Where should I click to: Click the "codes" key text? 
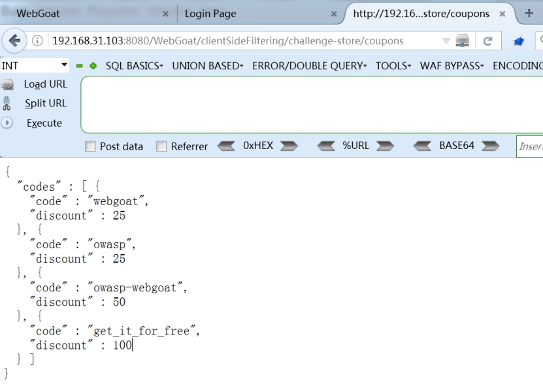coord(39,187)
